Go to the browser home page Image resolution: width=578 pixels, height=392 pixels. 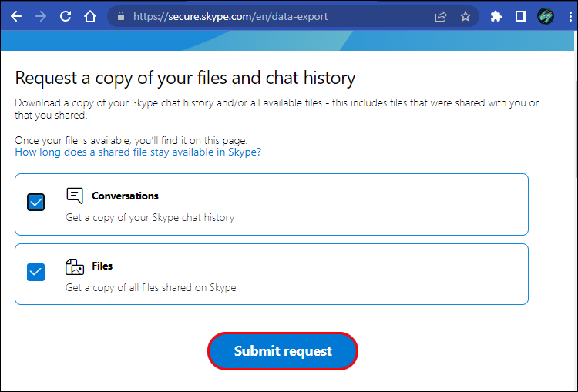click(x=90, y=16)
